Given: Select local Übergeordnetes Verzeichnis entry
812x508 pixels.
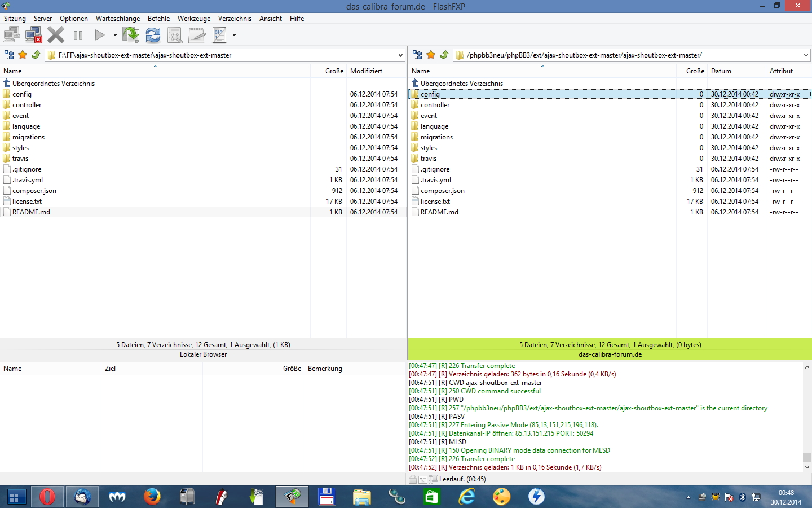Looking at the screenshot, I should pos(54,84).
